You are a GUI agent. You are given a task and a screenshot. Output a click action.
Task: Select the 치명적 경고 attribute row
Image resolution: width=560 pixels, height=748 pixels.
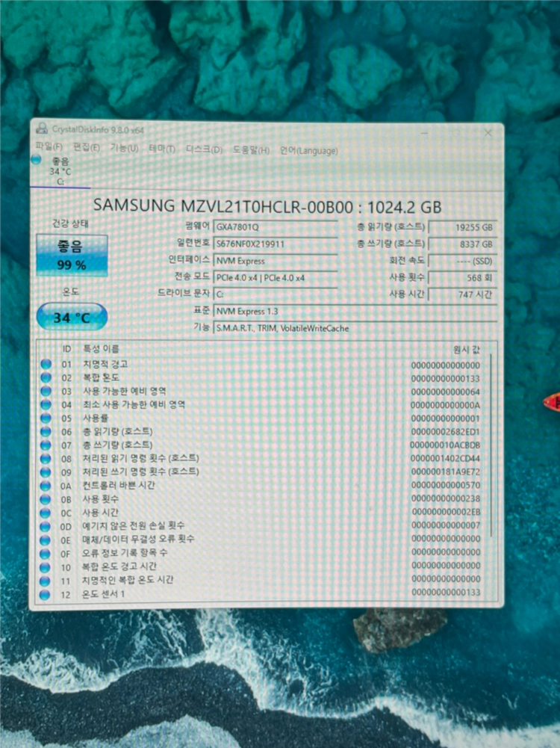pyautogui.click(x=261, y=365)
